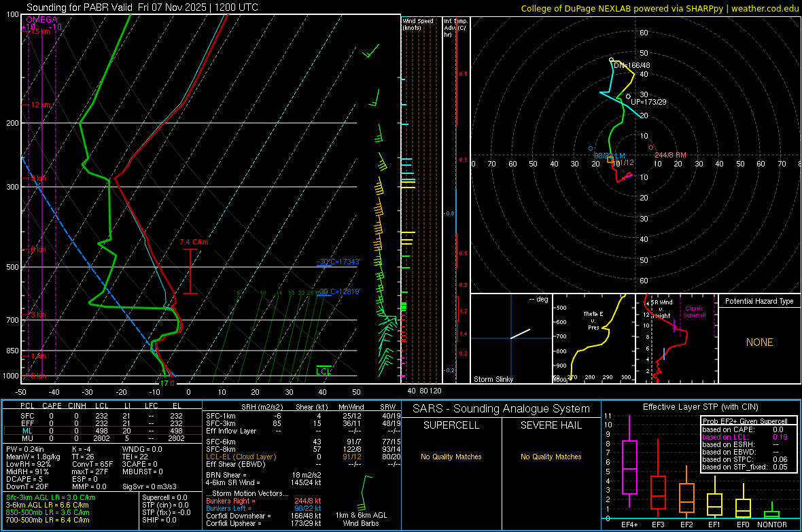Select the SFC-3km kinematics row
The width and height of the screenshot is (802, 532).
303,423
